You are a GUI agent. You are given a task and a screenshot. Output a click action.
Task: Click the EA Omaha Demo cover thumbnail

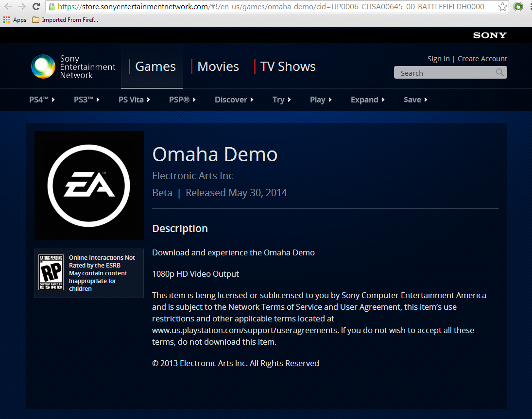(x=89, y=185)
